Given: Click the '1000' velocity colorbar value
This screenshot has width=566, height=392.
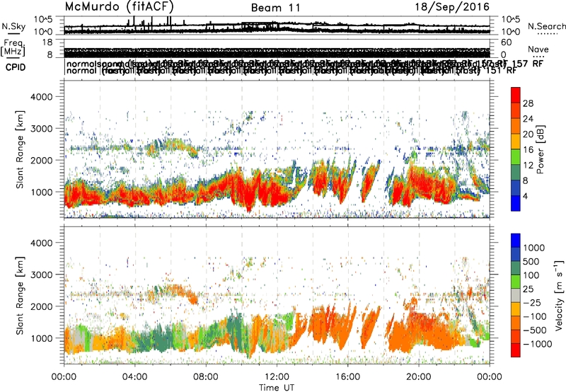Looking at the screenshot, I should [534, 248].
